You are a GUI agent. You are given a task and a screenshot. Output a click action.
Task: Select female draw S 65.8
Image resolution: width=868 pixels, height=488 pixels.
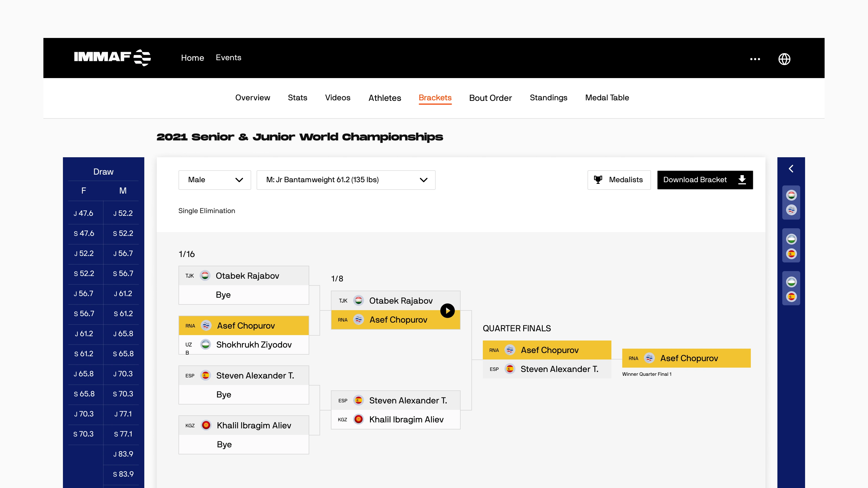coord(84,394)
